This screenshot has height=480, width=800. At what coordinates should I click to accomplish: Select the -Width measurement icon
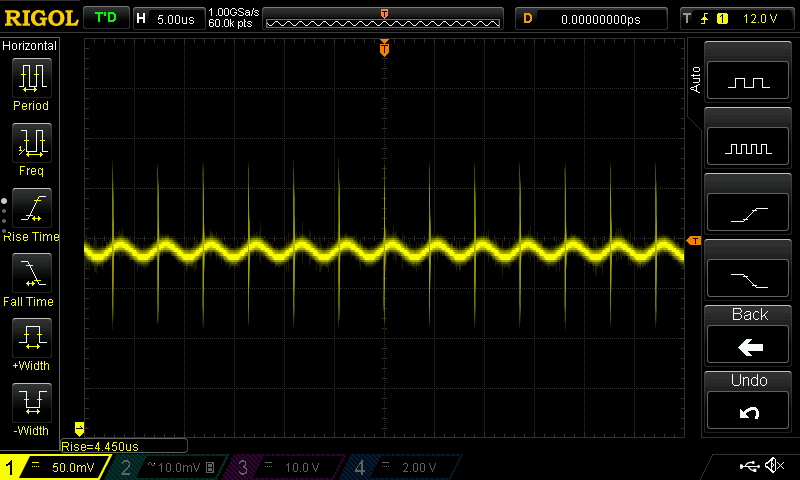pyautogui.click(x=32, y=402)
